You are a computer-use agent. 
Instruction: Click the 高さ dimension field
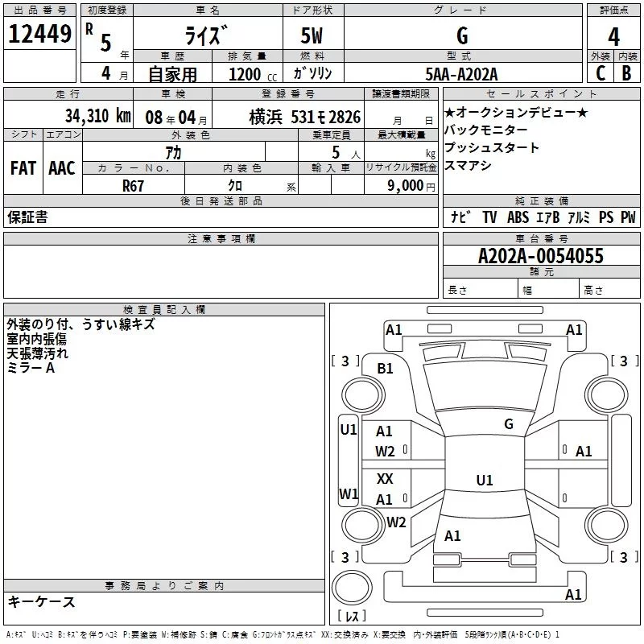coord(609,290)
